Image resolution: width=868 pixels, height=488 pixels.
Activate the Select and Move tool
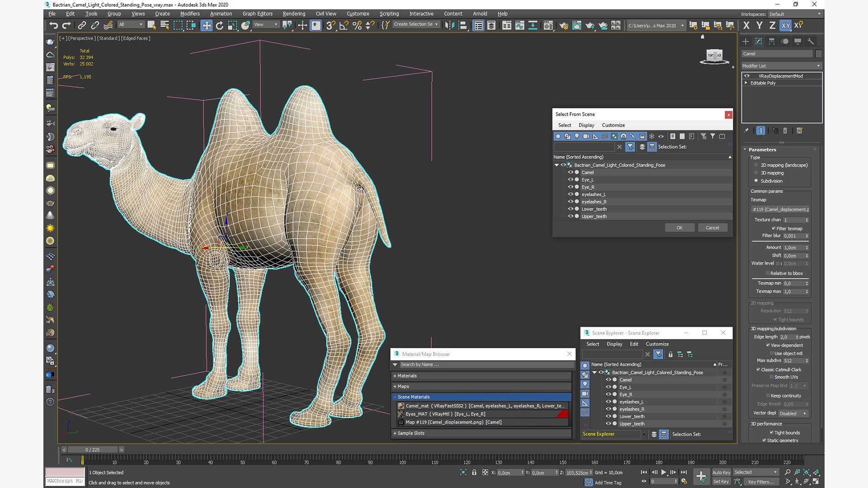click(206, 25)
